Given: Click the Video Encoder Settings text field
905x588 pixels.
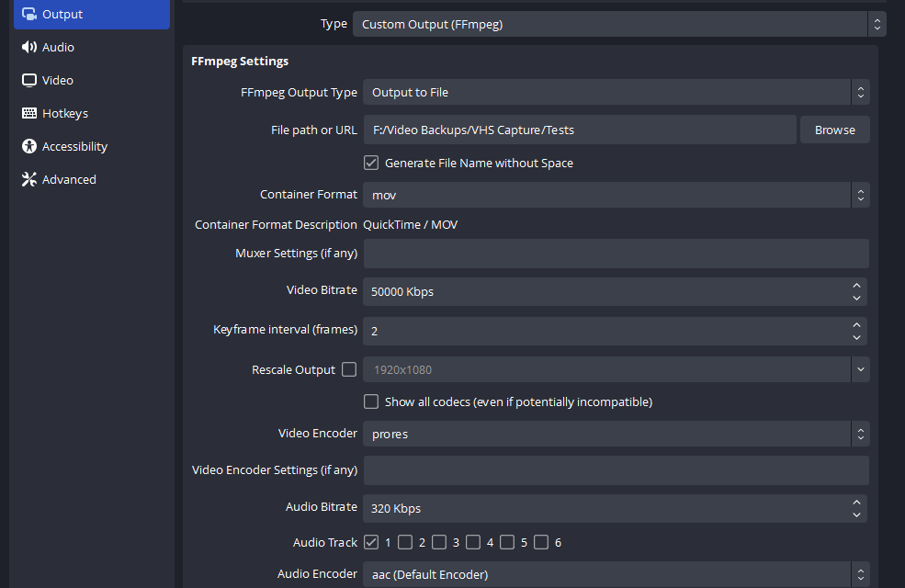Looking at the screenshot, I should coord(616,470).
